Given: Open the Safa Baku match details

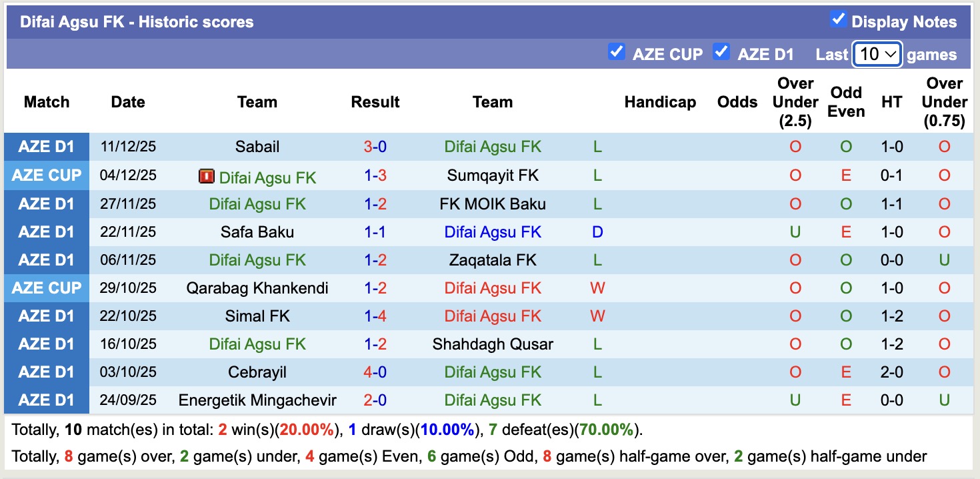Looking at the screenshot, I should 257,231.
